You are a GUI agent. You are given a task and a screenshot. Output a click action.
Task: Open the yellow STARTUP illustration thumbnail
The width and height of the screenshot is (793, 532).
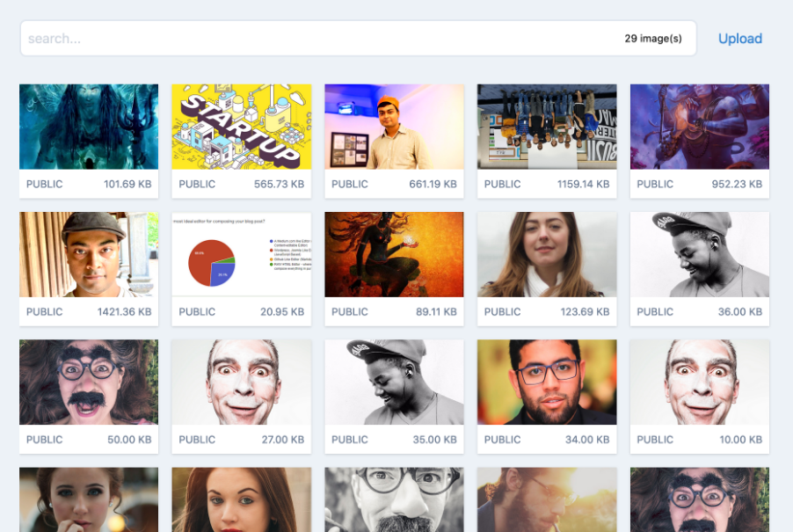(x=242, y=127)
